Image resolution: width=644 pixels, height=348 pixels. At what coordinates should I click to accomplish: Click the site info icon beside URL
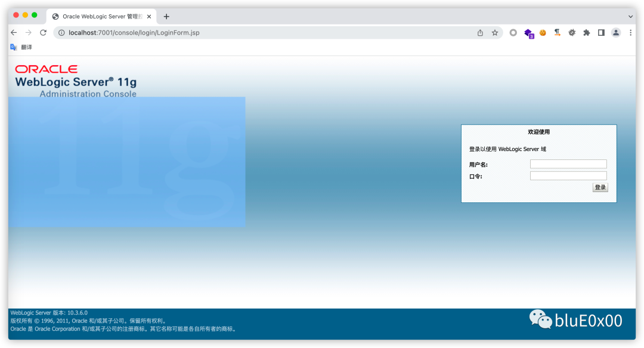click(61, 32)
